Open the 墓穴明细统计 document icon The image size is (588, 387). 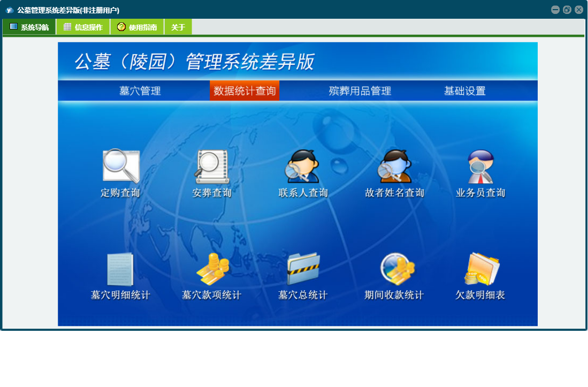[120, 269]
